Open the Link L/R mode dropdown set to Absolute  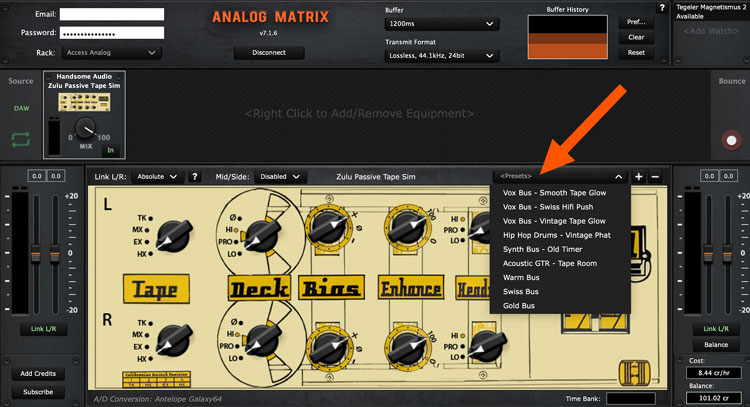coord(157,176)
